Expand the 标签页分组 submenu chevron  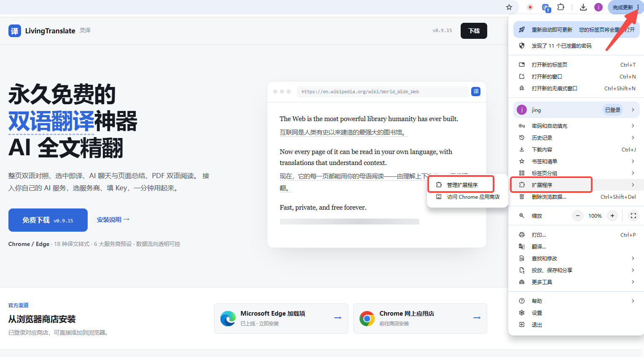point(633,173)
